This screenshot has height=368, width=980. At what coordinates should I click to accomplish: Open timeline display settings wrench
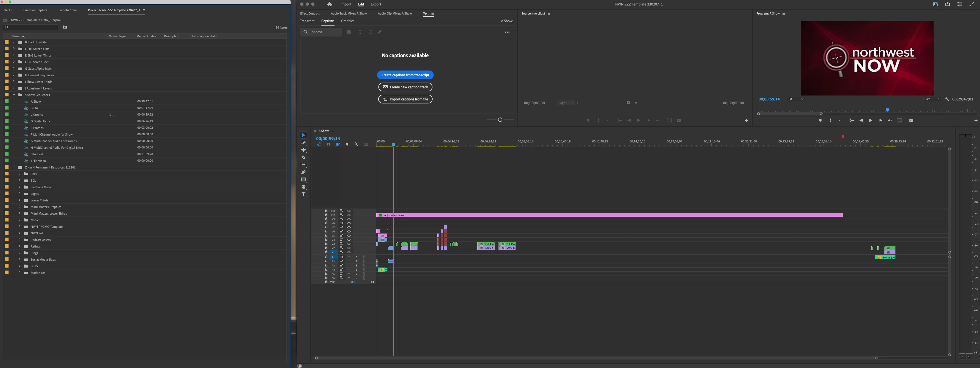click(357, 144)
